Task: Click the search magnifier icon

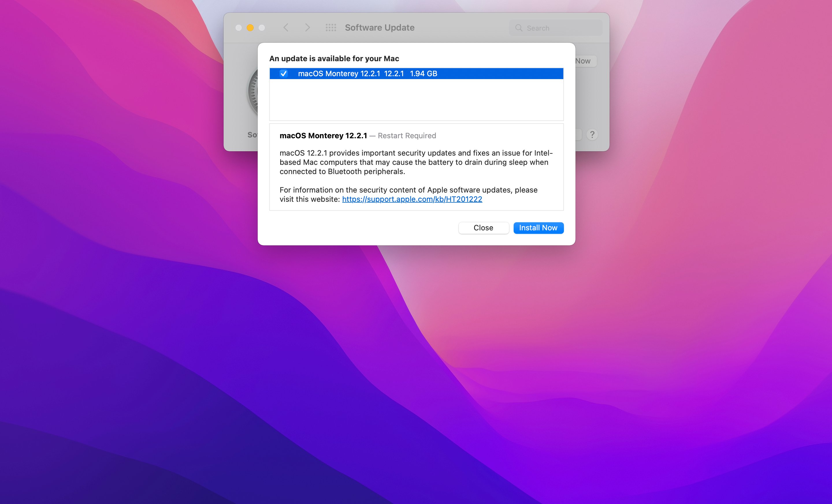Action: [519, 28]
